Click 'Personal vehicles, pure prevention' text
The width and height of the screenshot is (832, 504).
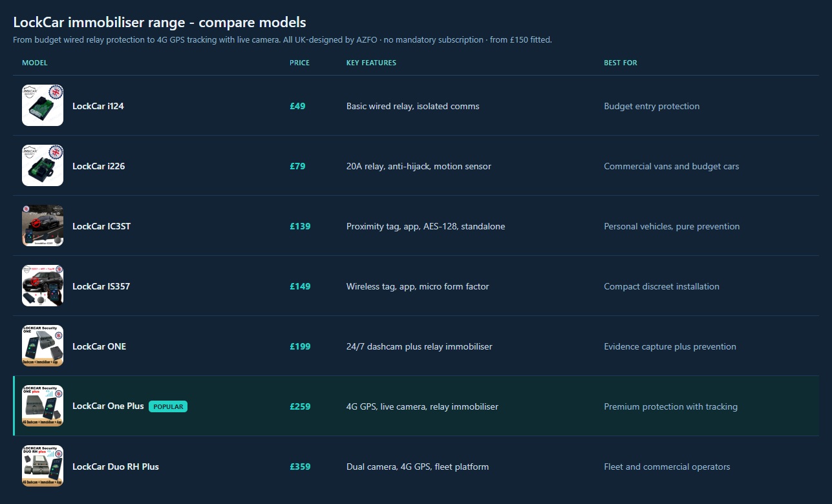pyautogui.click(x=672, y=226)
